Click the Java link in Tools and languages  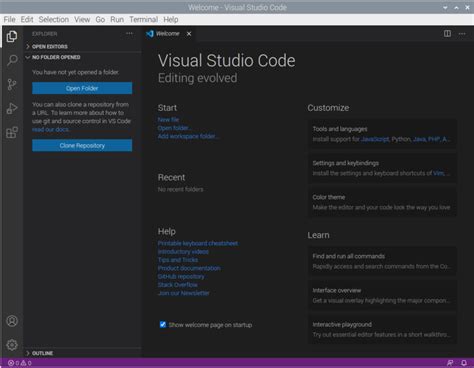[x=419, y=139]
